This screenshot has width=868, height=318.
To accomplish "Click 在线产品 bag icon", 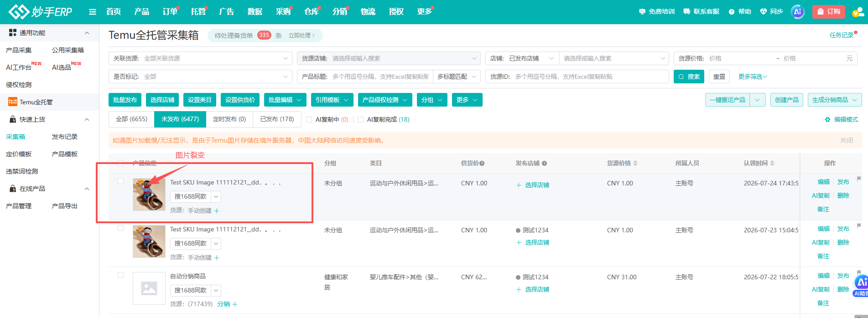I will [x=13, y=189].
